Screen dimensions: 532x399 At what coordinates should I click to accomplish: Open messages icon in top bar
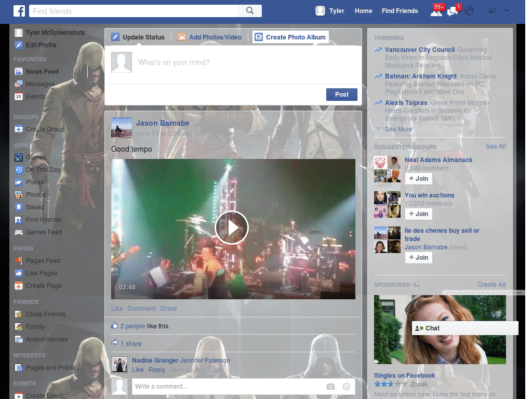pyautogui.click(x=453, y=11)
